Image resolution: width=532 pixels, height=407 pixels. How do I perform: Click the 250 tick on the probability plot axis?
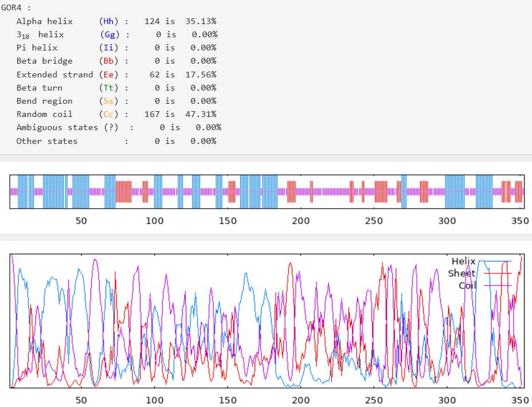(x=374, y=400)
